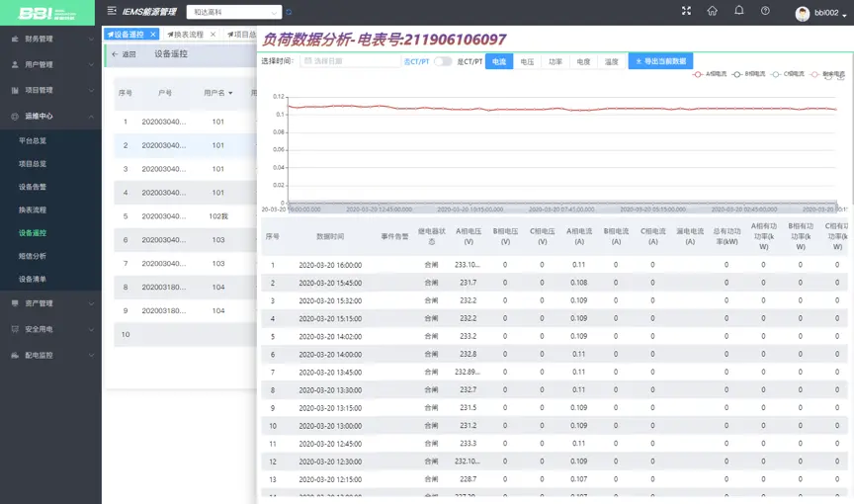Image resolution: width=854 pixels, height=504 pixels.
Task: Click the refresh icon beside project selector
Action: [x=289, y=12]
